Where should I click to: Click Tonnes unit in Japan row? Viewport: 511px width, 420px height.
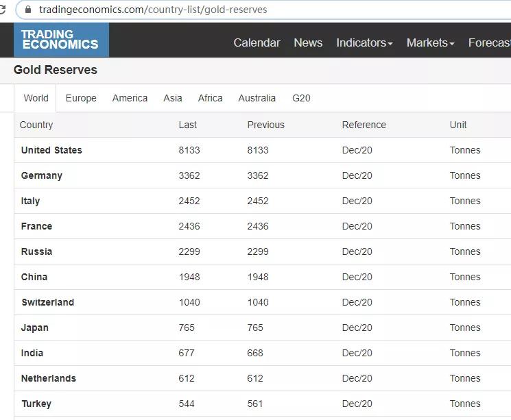point(465,328)
